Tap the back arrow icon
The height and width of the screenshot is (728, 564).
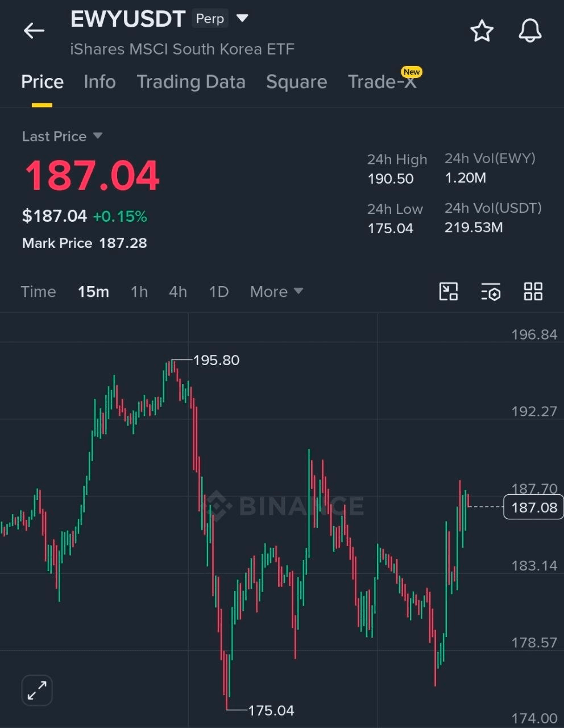[34, 31]
